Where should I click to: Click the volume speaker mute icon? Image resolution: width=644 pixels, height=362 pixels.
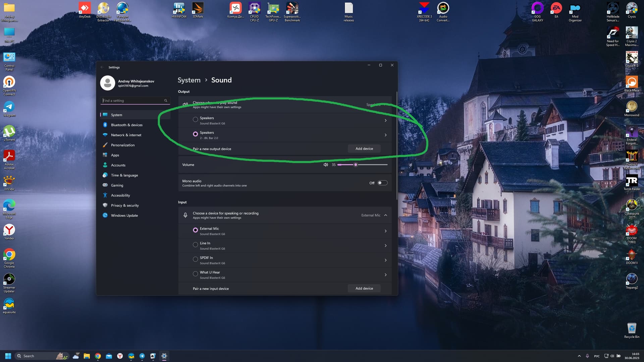point(325,165)
